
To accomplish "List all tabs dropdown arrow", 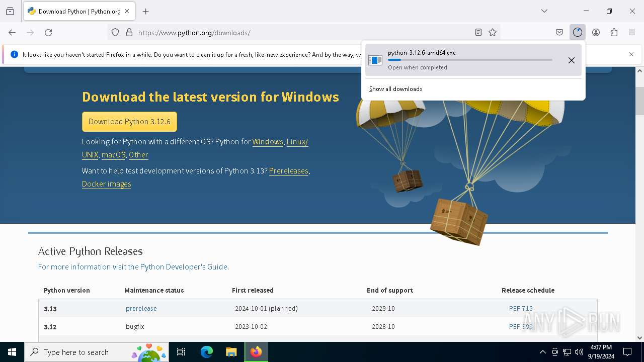I will 544,11.
